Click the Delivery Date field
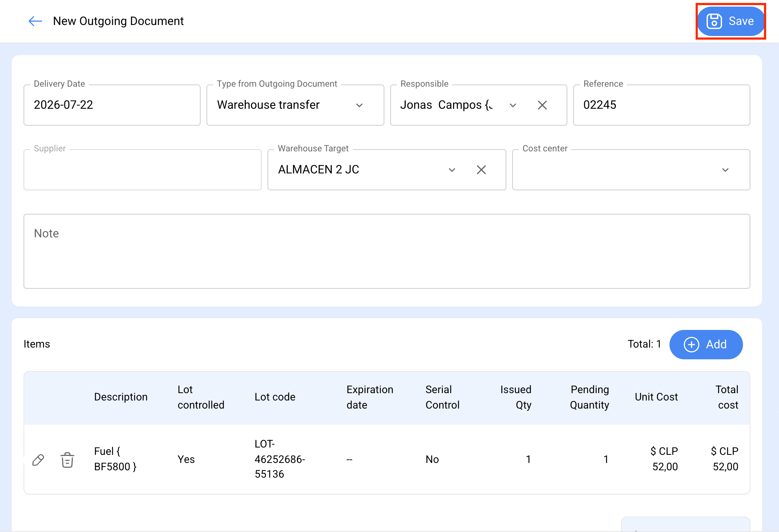779x532 pixels. pyautogui.click(x=112, y=105)
